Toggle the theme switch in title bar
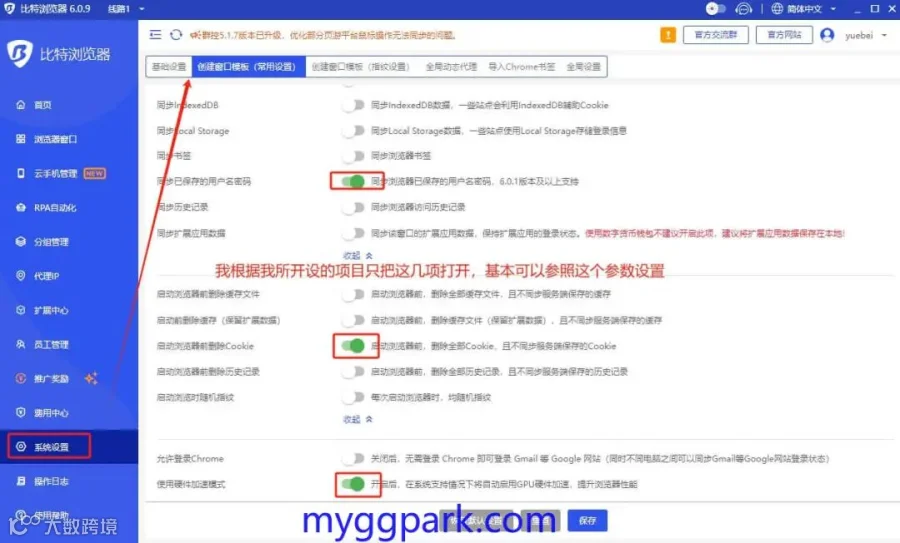Screen dimensions: 900x543 click(715, 9)
